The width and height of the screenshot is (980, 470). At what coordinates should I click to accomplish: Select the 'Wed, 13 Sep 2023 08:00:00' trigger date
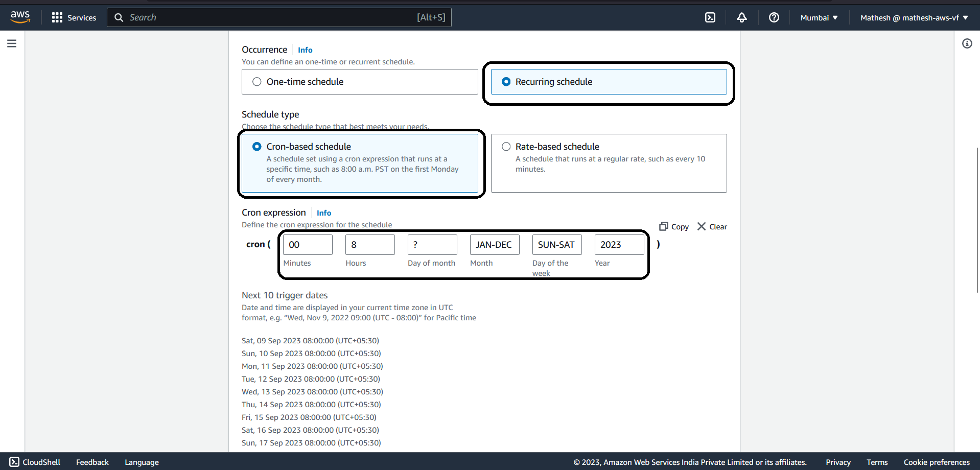(312, 391)
